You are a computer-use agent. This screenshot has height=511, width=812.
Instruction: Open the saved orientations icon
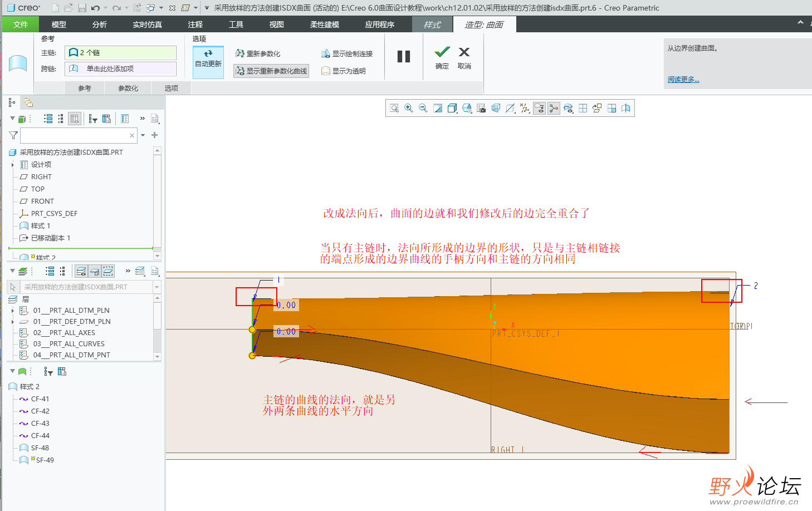467,108
